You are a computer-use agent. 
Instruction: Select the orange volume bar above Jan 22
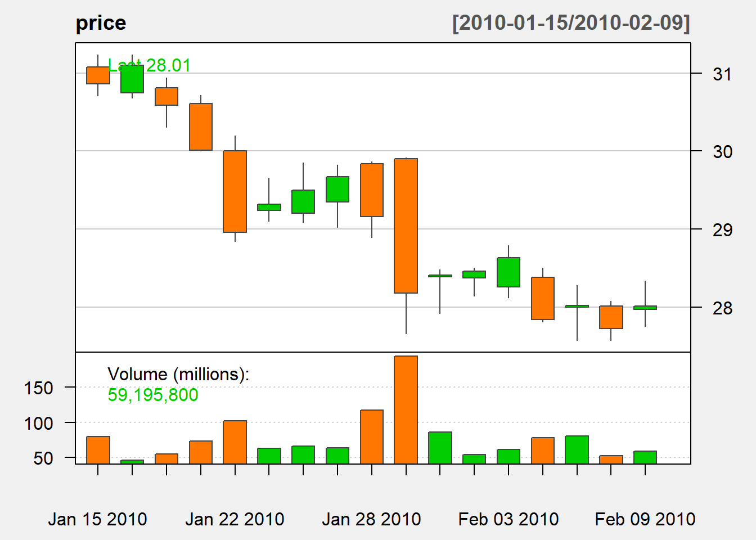(235, 442)
